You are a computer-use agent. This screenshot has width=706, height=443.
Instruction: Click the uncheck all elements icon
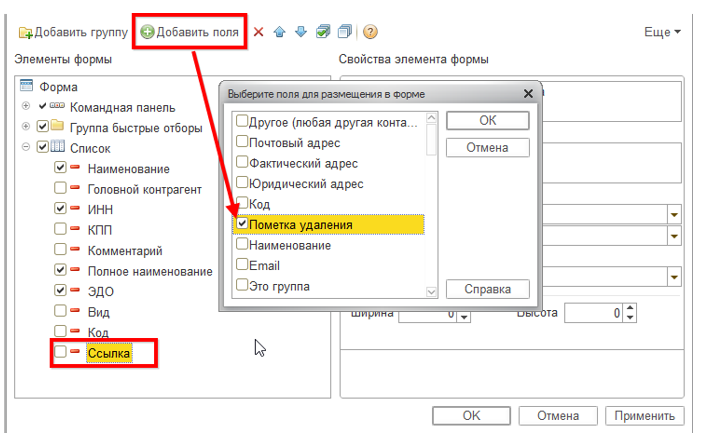click(345, 32)
